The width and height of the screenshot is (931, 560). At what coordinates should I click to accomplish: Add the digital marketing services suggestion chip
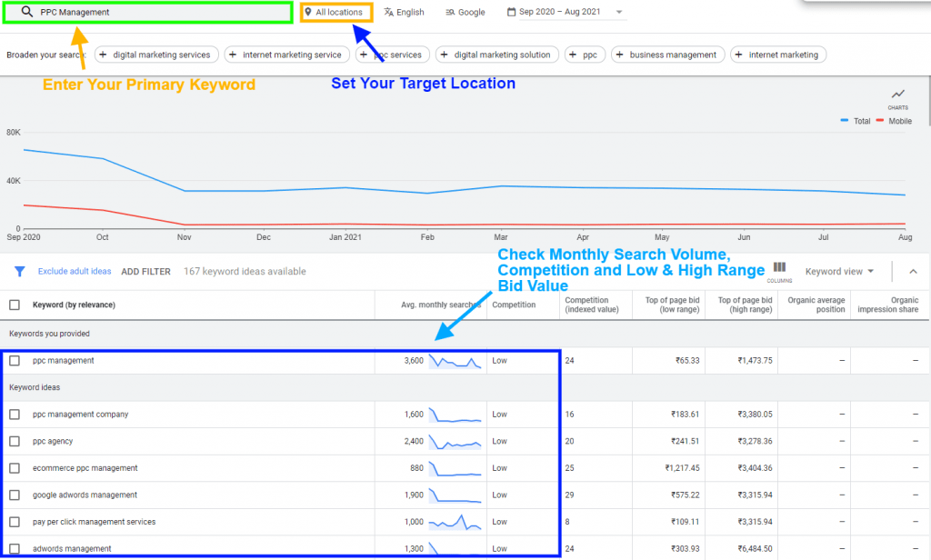click(156, 55)
